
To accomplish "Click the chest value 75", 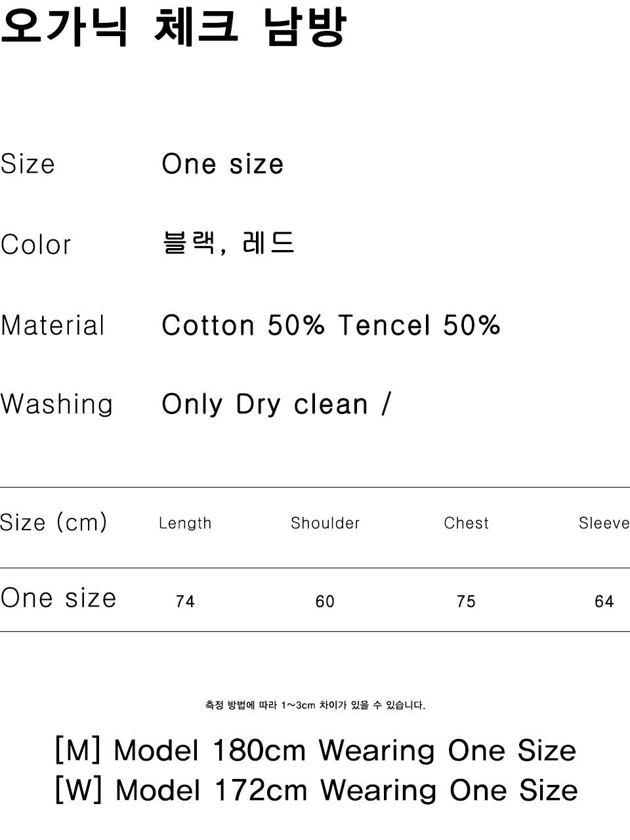I will pyautogui.click(x=466, y=602).
